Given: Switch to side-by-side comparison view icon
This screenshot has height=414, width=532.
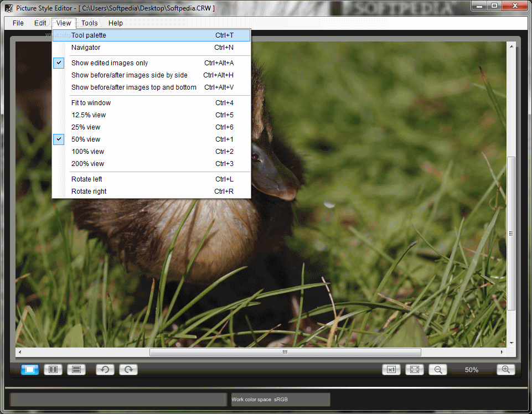Looking at the screenshot, I should (x=53, y=369).
